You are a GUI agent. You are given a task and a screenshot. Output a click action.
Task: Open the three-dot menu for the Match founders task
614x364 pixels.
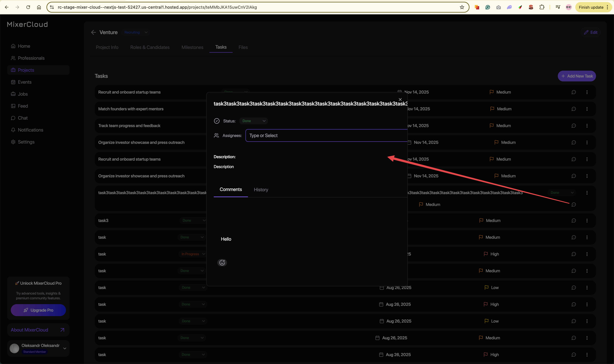pos(587,109)
